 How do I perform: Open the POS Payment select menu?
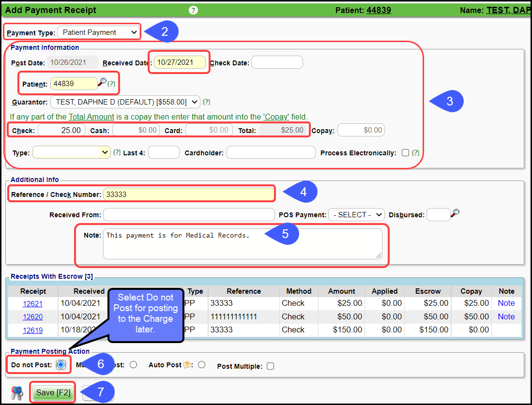tap(356, 215)
